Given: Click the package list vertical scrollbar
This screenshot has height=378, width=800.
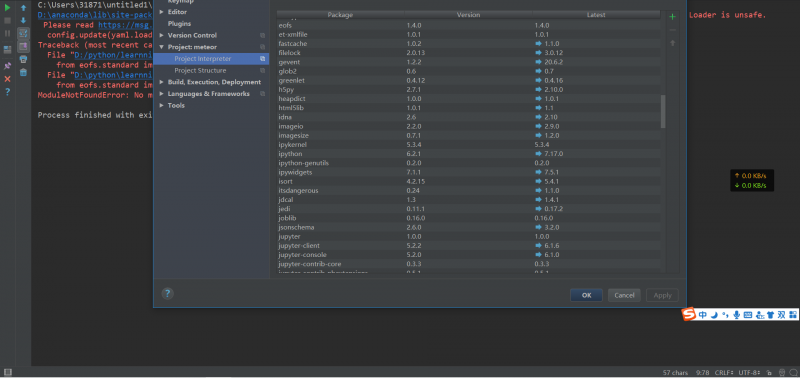Looking at the screenshot, I should (663, 111).
